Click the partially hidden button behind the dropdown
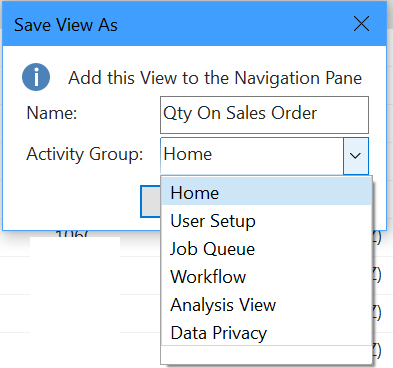The height and width of the screenshot is (368, 393). (151, 202)
